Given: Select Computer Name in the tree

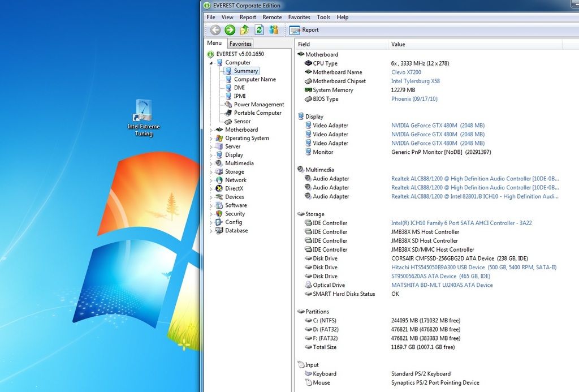Looking at the screenshot, I should [255, 79].
